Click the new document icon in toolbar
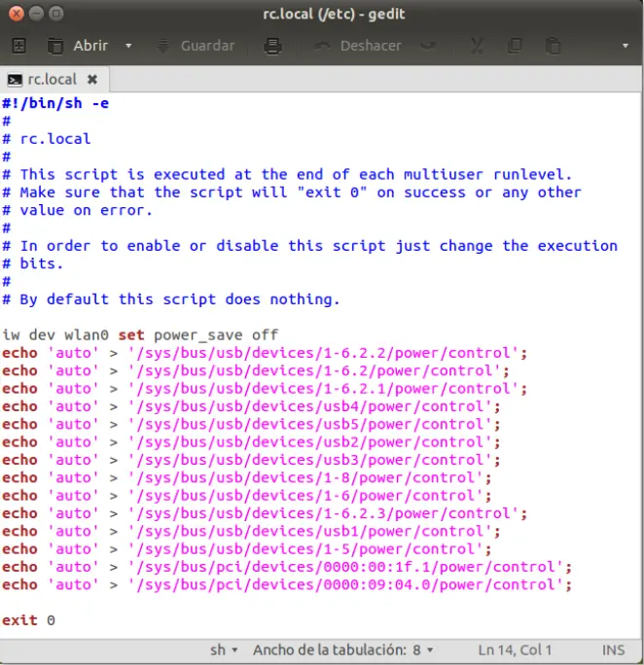 (19, 46)
